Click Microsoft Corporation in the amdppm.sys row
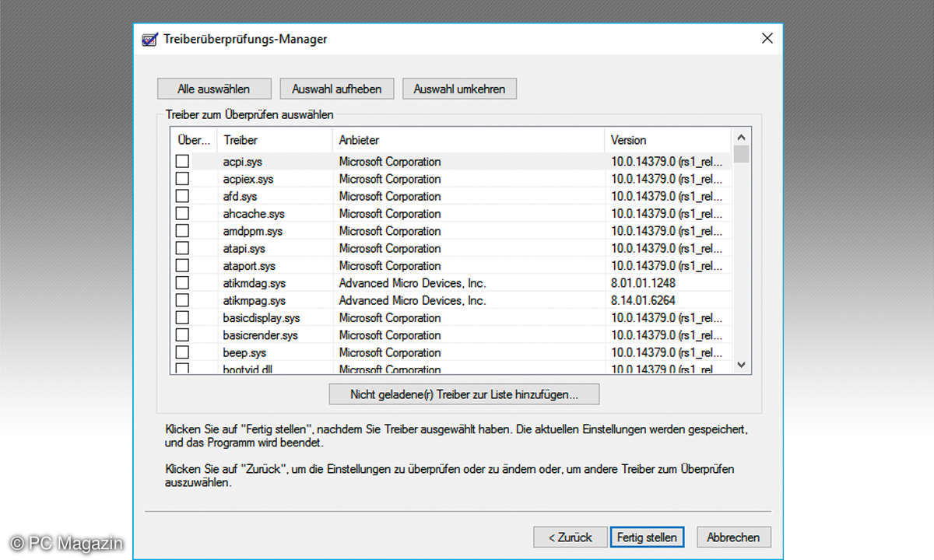934x560 pixels. 390,231
